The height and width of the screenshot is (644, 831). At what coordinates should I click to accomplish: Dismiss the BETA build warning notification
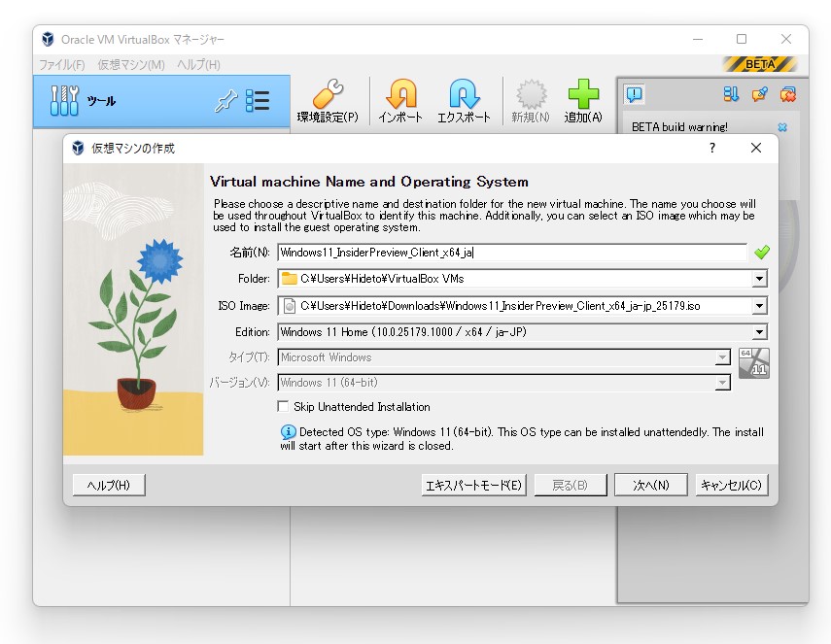782,127
